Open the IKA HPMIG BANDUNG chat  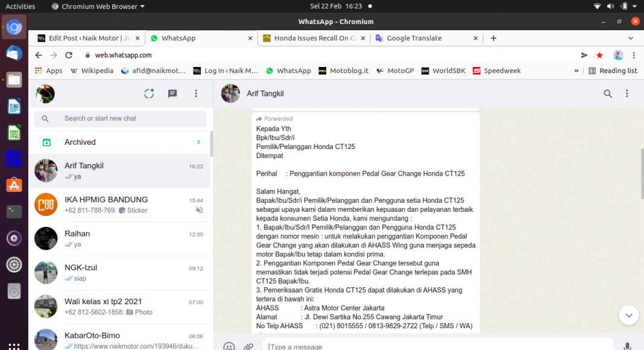[x=121, y=205]
